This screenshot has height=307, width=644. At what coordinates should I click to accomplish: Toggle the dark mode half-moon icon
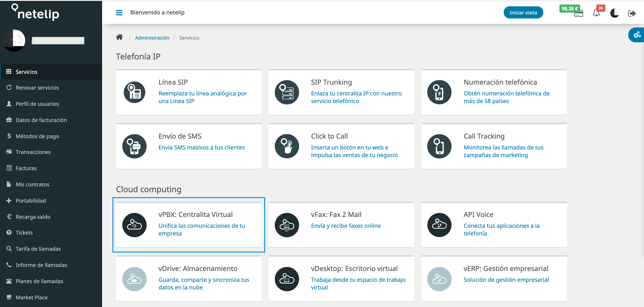click(x=615, y=13)
